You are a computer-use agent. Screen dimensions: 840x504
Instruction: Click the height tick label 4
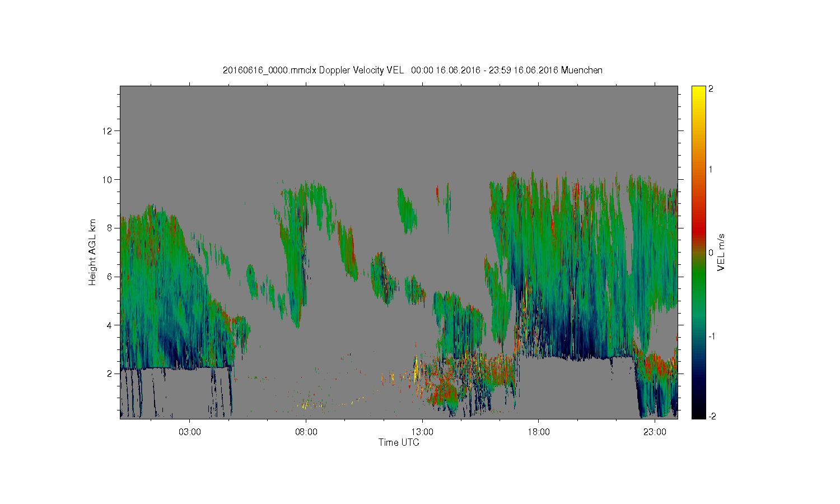coord(110,325)
